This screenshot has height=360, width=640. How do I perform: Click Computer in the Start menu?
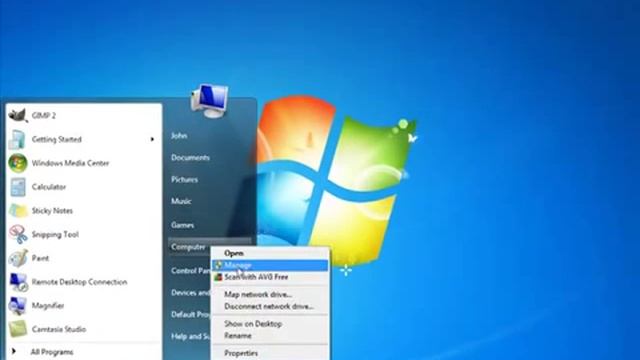pos(189,247)
